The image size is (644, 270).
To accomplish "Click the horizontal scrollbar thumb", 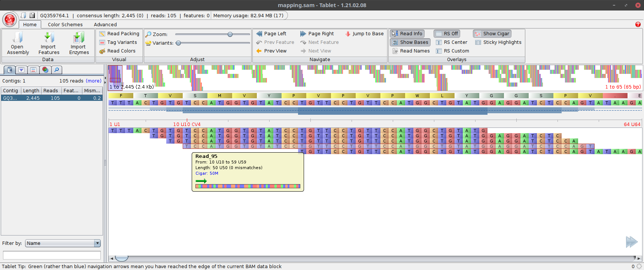I will [122, 258].
